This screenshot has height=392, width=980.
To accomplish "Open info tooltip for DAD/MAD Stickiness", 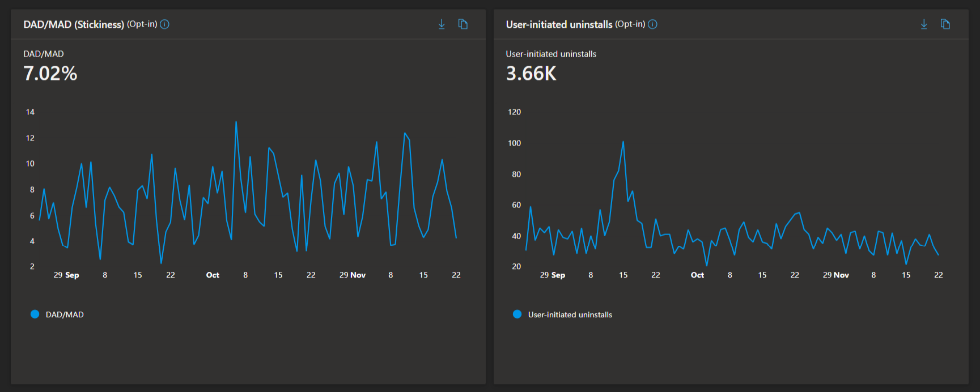I will (165, 24).
